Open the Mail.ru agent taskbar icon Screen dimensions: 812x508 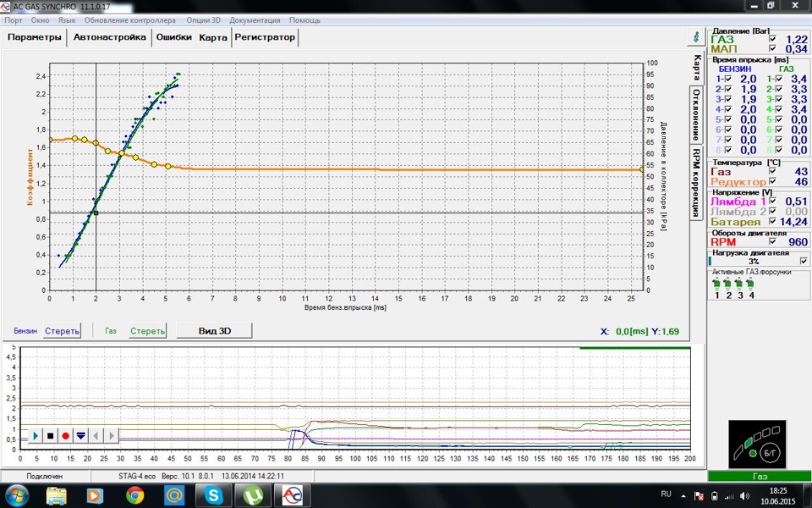coord(174,495)
